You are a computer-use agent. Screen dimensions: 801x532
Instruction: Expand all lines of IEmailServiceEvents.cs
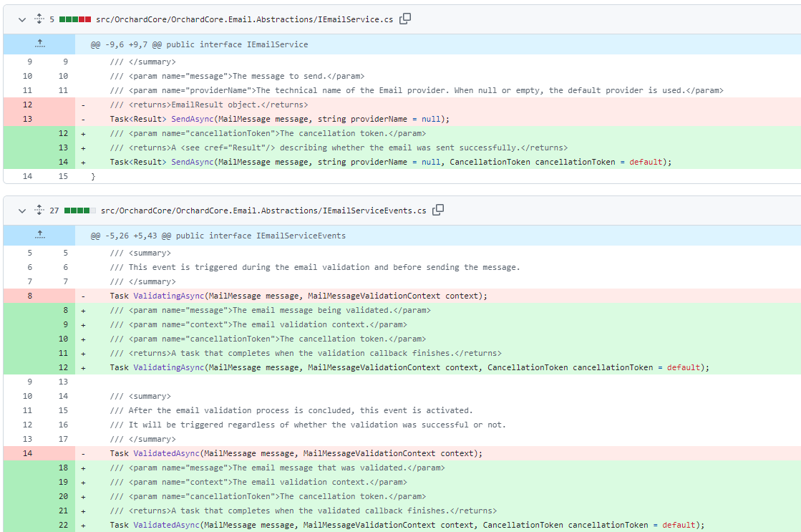[39, 211]
